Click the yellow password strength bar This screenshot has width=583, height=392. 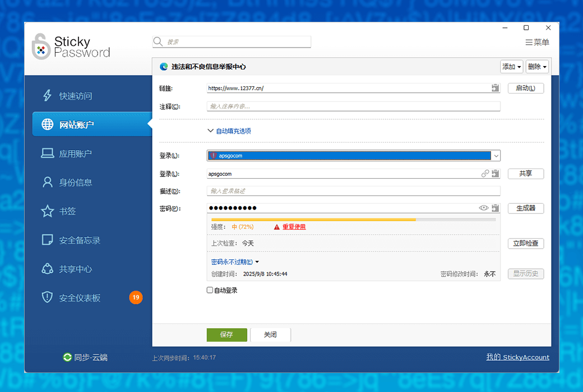pyautogui.click(x=313, y=220)
